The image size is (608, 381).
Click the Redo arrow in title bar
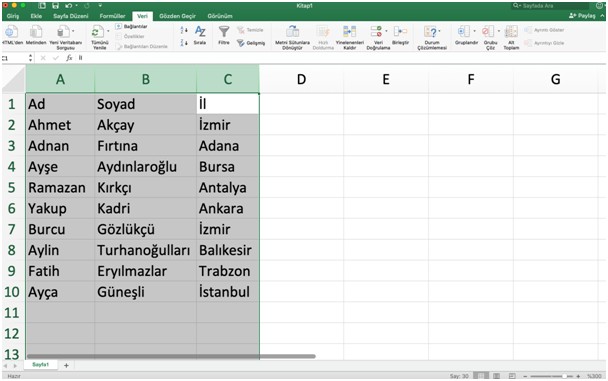click(86, 6)
